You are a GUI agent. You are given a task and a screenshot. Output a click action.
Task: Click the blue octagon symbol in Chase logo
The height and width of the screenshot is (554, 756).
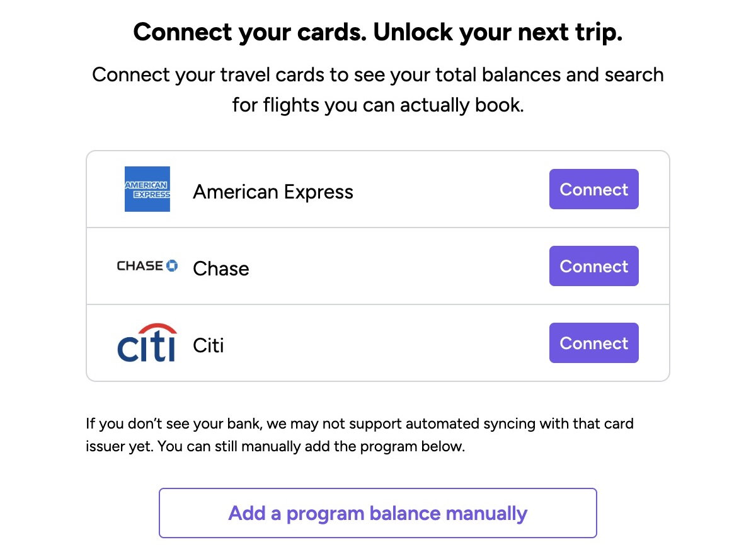(x=171, y=266)
